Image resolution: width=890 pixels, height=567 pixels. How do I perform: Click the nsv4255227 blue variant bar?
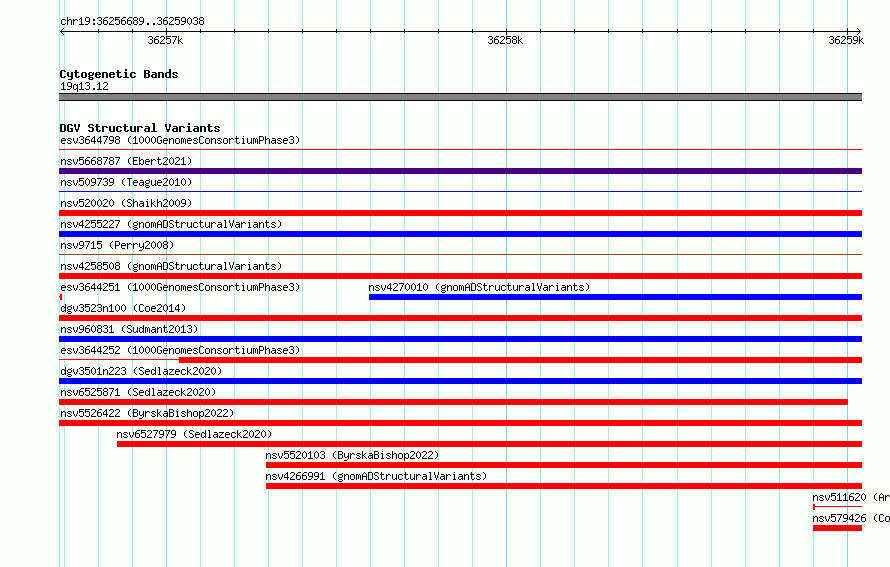point(460,234)
